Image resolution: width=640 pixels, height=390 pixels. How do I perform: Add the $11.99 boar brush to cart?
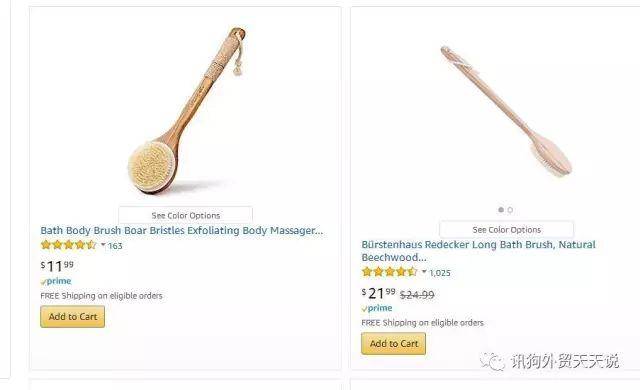(x=73, y=317)
